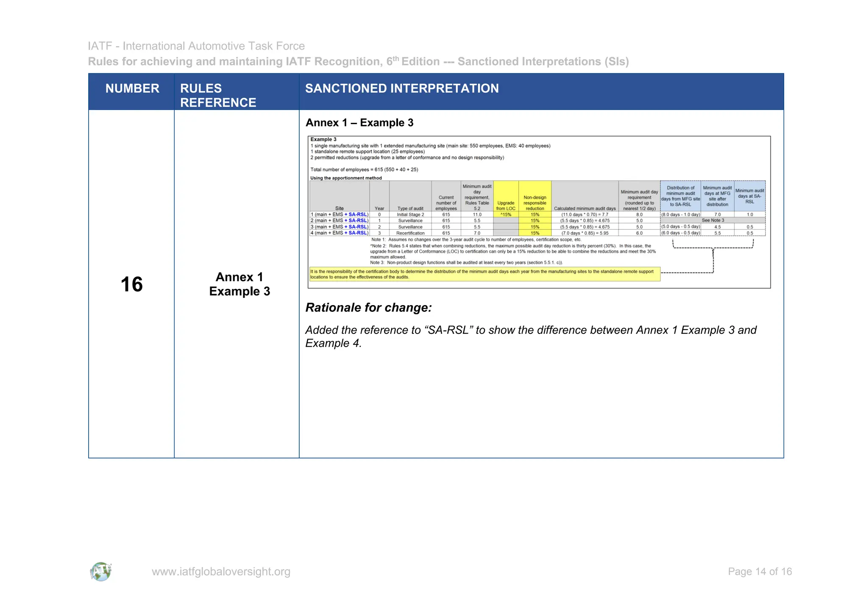
Task: Click the NUMBER column header
Action: (x=132, y=89)
